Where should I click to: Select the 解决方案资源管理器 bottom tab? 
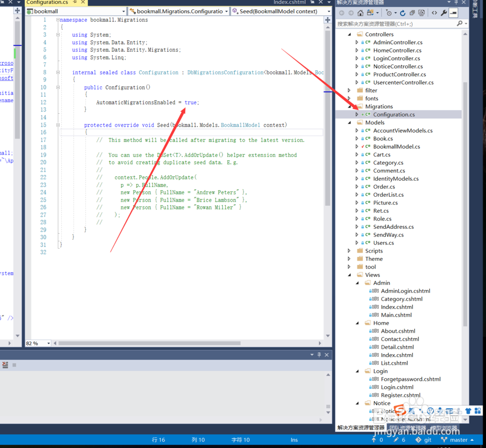point(361,428)
